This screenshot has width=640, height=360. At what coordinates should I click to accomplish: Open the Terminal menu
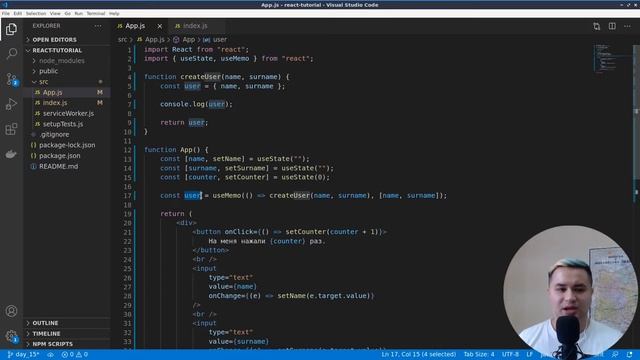pyautogui.click(x=96, y=13)
